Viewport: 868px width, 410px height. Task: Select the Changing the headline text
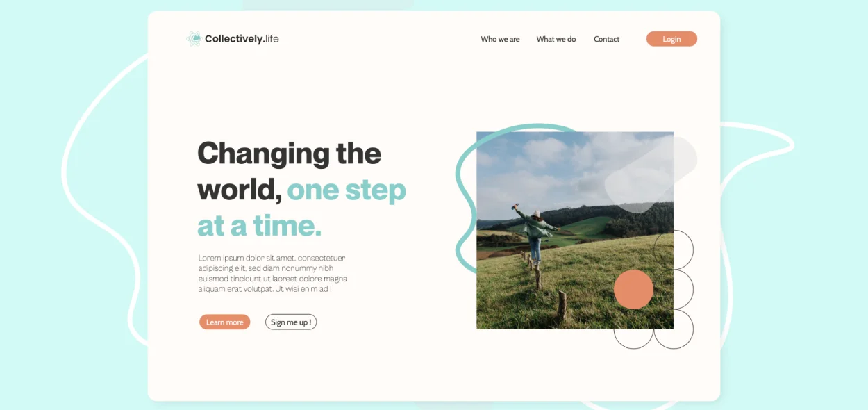pos(289,153)
